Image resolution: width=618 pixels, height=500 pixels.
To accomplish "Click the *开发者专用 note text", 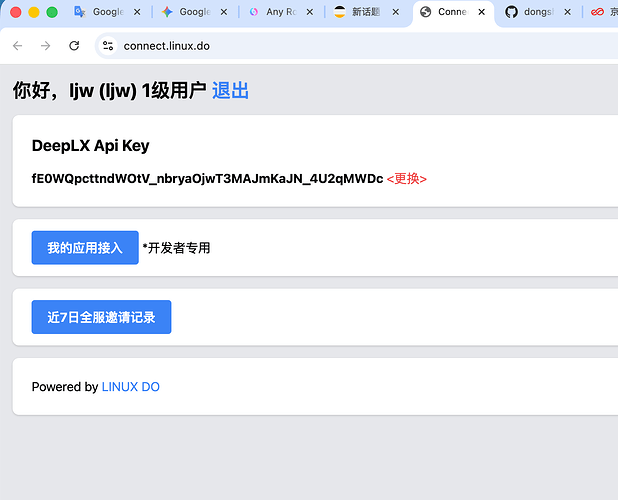I will tap(176, 248).
